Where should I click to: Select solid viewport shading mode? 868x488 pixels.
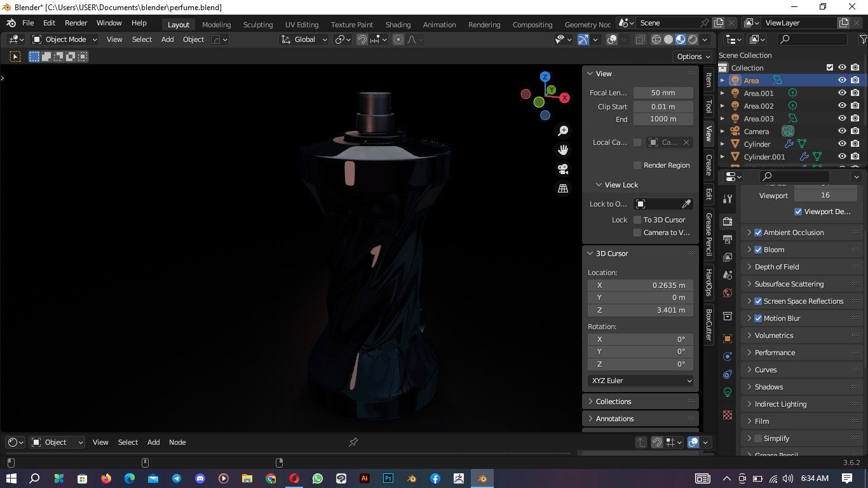point(668,39)
